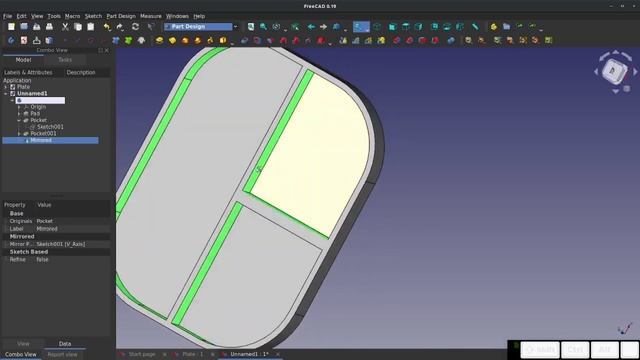Viewport: 640px width, 360px height.
Task: Click the green shirt clone icon
Action: tap(129, 40)
